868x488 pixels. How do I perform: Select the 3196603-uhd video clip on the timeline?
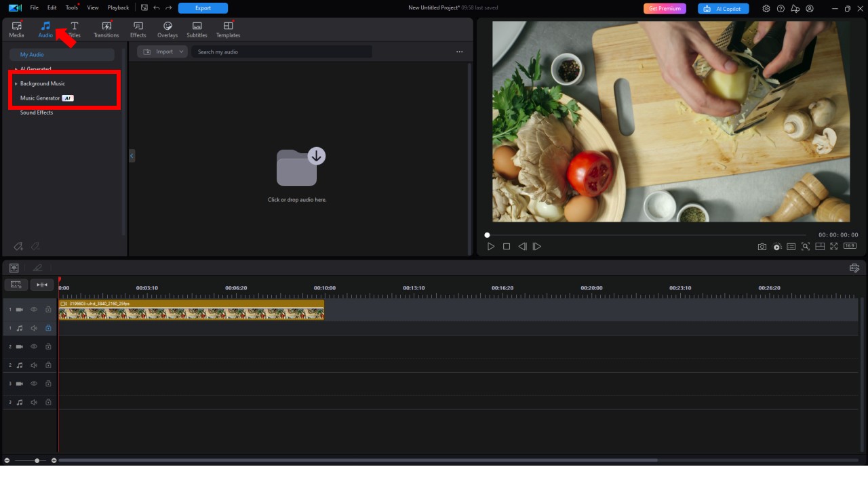coord(191,310)
